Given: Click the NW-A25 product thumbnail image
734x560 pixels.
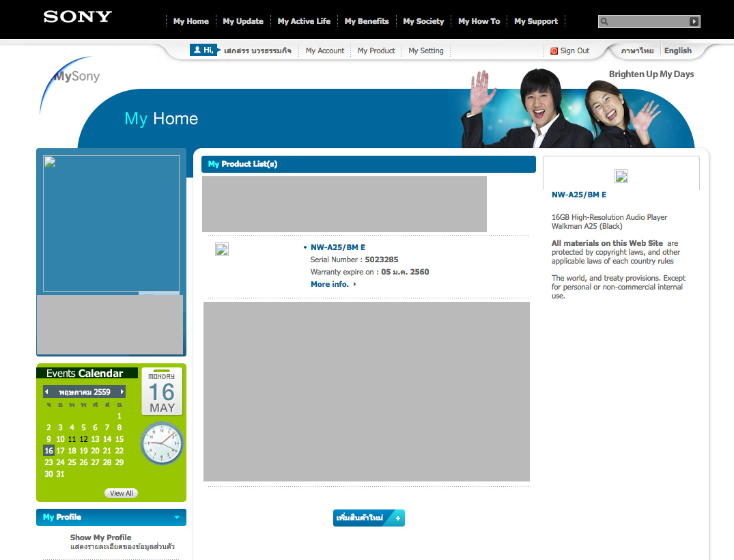Looking at the screenshot, I should (x=222, y=249).
